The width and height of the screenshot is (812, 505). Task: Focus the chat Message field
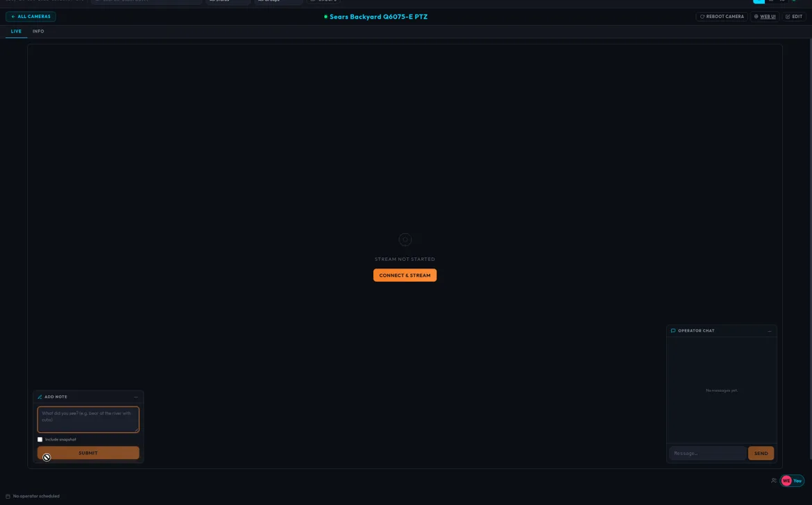click(707, 453)
